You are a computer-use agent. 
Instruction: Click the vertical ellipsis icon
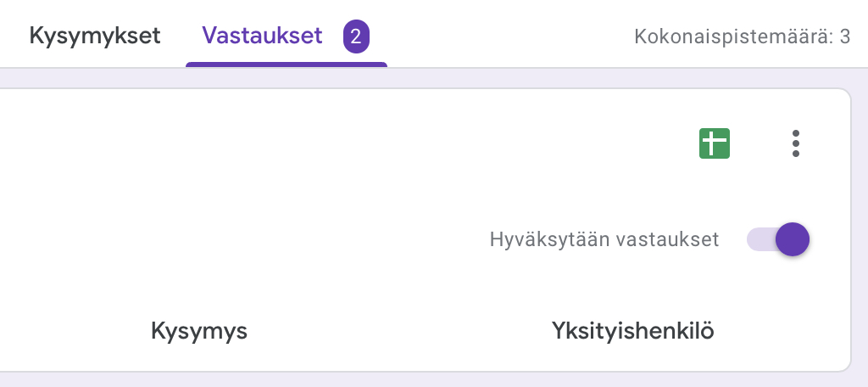click(795, 144)
